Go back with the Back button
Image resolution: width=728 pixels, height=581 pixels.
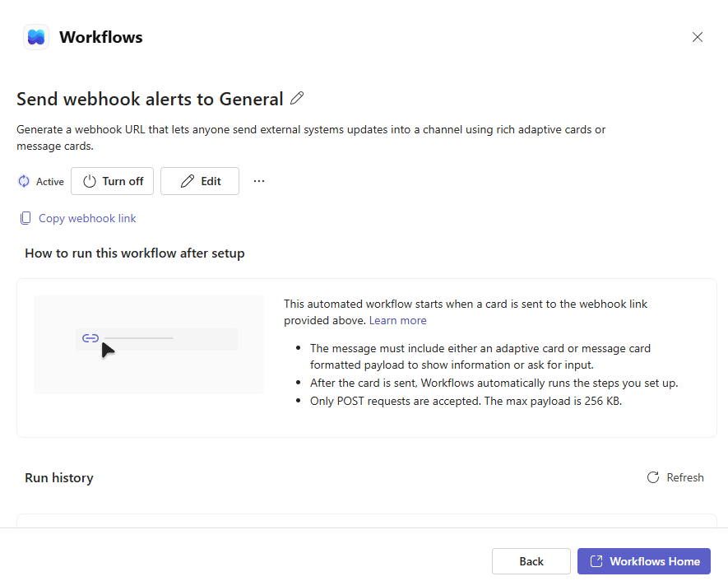(531, 561)
